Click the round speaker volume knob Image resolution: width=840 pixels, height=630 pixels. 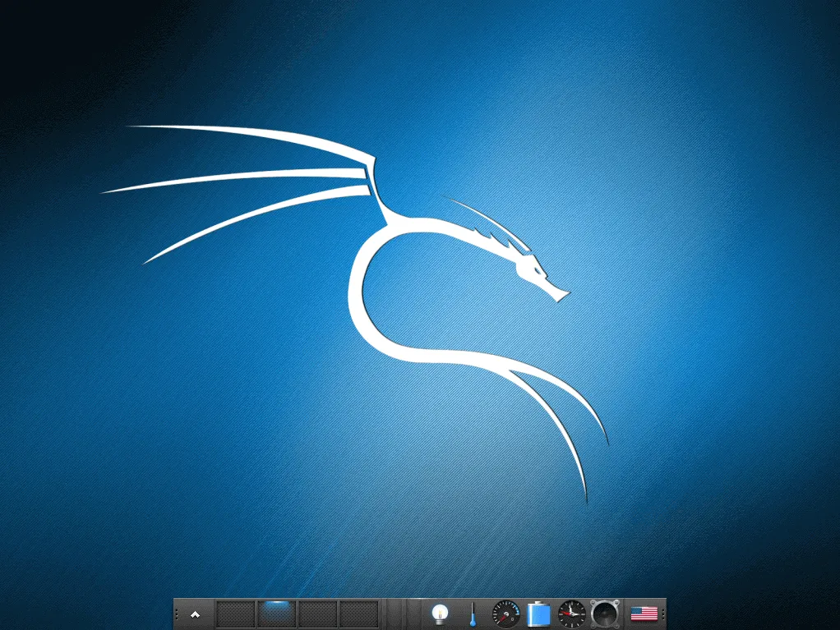pos(604,614)
